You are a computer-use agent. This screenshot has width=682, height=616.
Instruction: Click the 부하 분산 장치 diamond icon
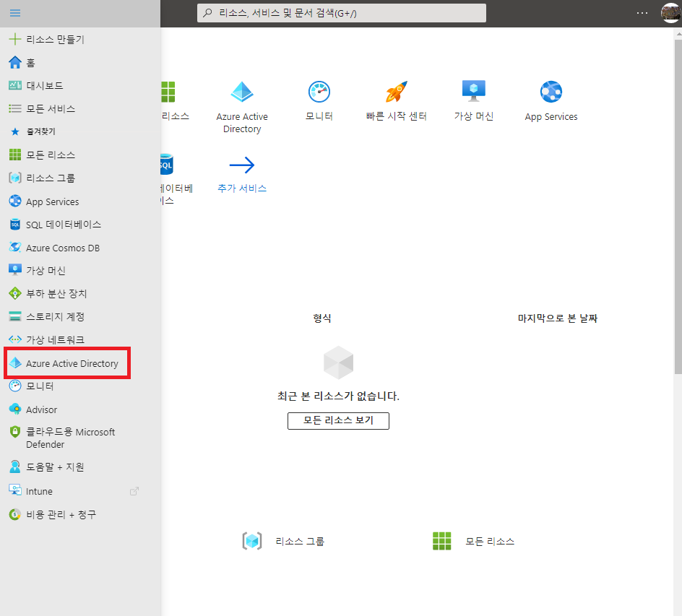14,293
